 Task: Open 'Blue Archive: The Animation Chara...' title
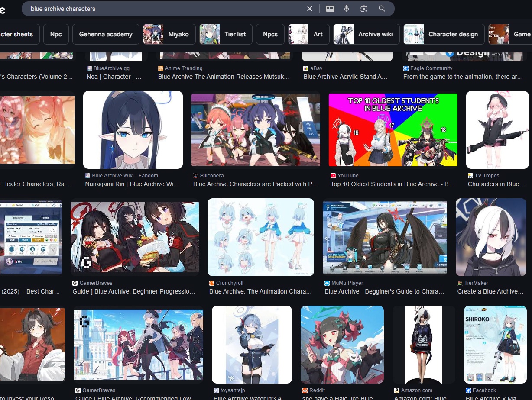(x=260, y=291)
